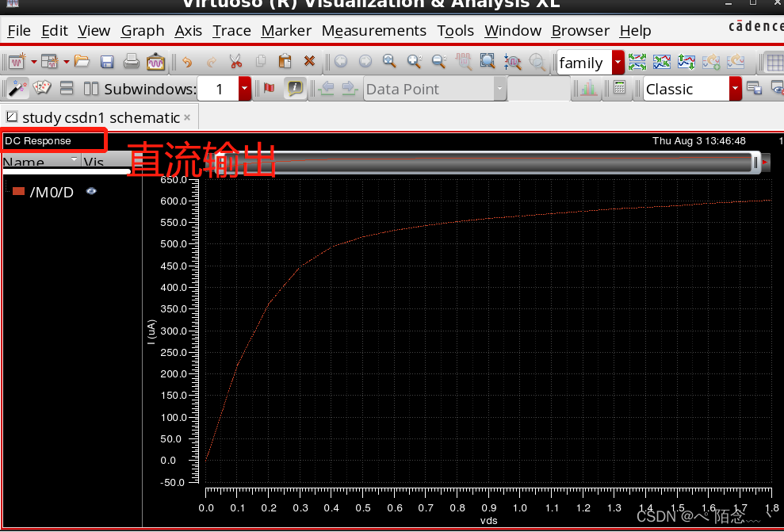The image size is (784, 532).
Task: Zoom out by factor of two
Action: [439, 62]
